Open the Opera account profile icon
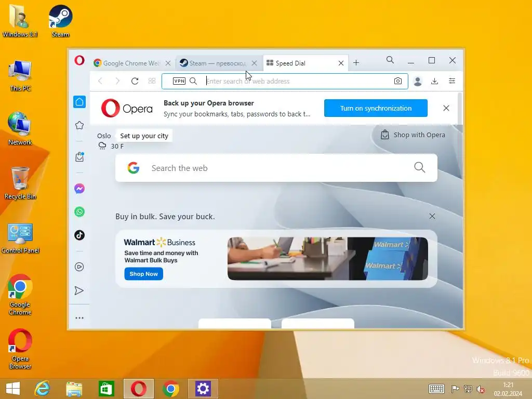Image resolution: width=532 pixels, height=399 pixels. pos(418,81)
